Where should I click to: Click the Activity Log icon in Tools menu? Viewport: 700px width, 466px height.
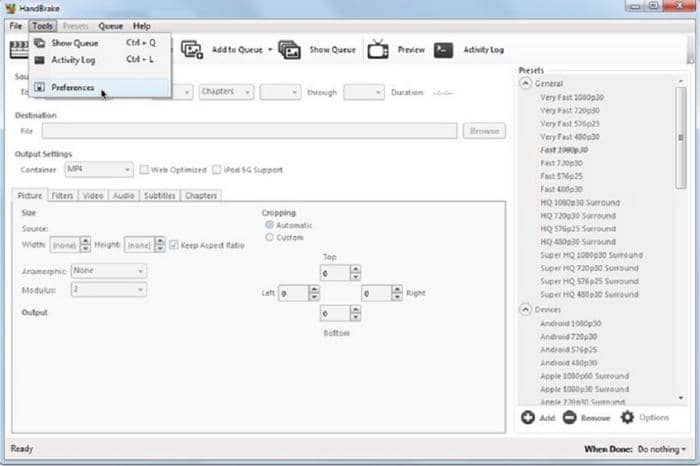pyautogui.click(x=40, y=60)
